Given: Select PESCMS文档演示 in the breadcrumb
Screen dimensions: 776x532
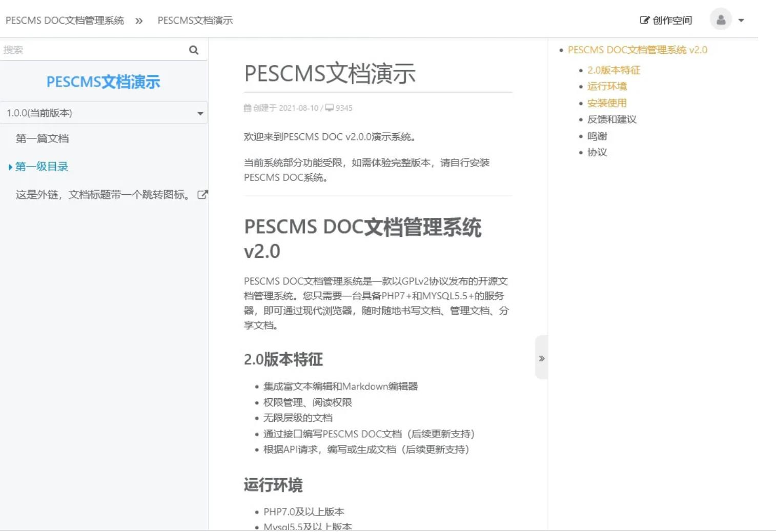Looking at the screenshot, I should [x=196, y=21].
